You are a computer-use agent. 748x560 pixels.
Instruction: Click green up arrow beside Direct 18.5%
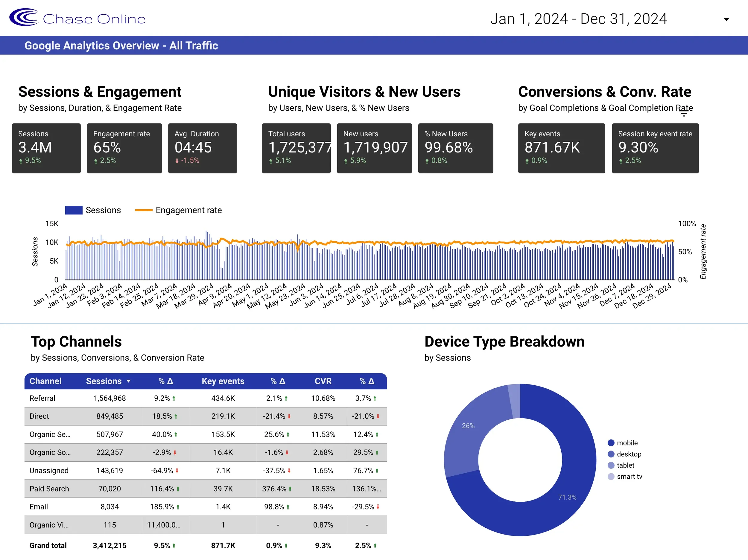176,417
